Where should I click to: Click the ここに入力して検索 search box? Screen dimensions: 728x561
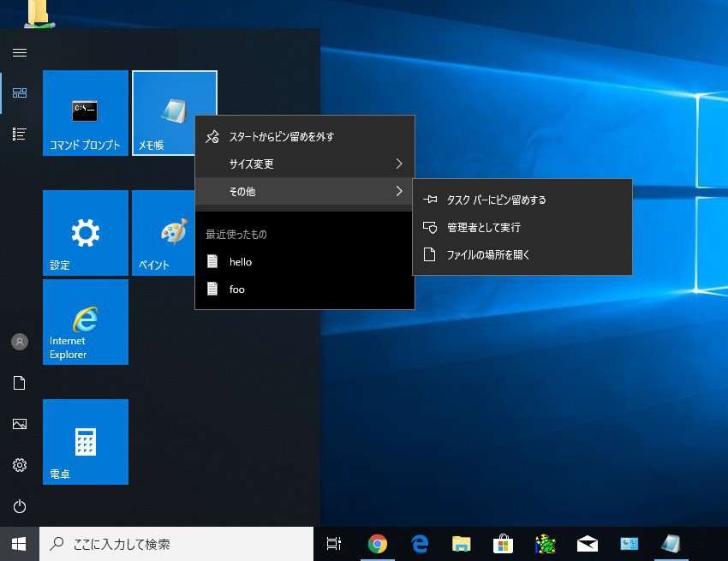(x=176, y=544)
